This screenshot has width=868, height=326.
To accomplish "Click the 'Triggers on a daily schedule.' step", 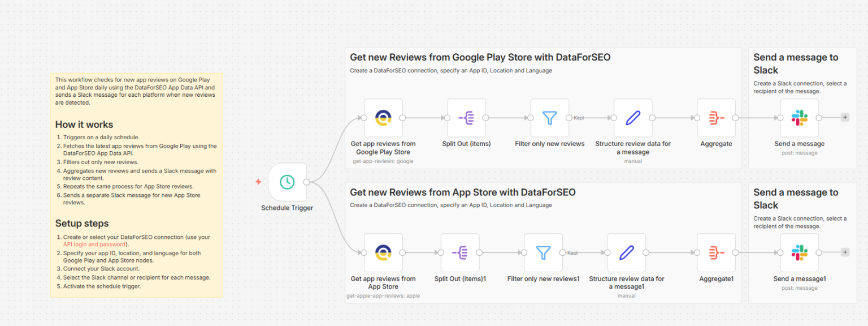I will tap(101, 138).
